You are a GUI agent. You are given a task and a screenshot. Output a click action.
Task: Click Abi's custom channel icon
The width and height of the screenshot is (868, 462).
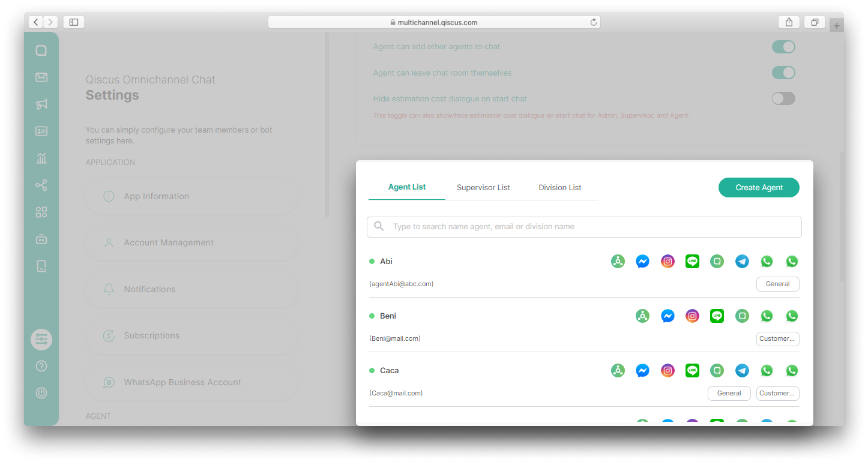tap(618, 262)
